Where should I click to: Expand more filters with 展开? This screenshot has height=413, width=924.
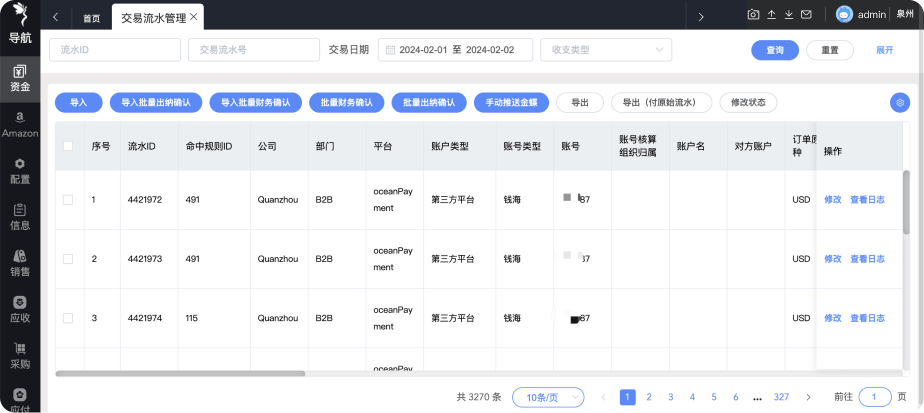click(884, 50)
